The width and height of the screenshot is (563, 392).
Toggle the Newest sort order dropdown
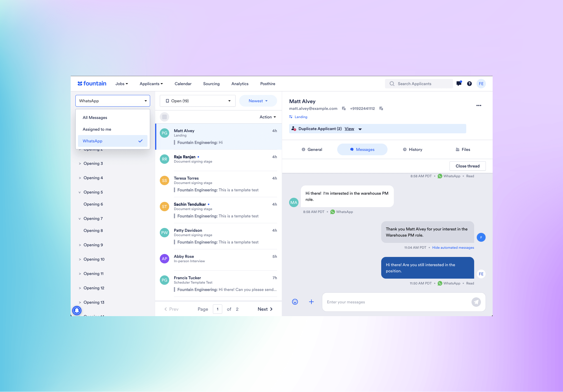tap(257, 100)
